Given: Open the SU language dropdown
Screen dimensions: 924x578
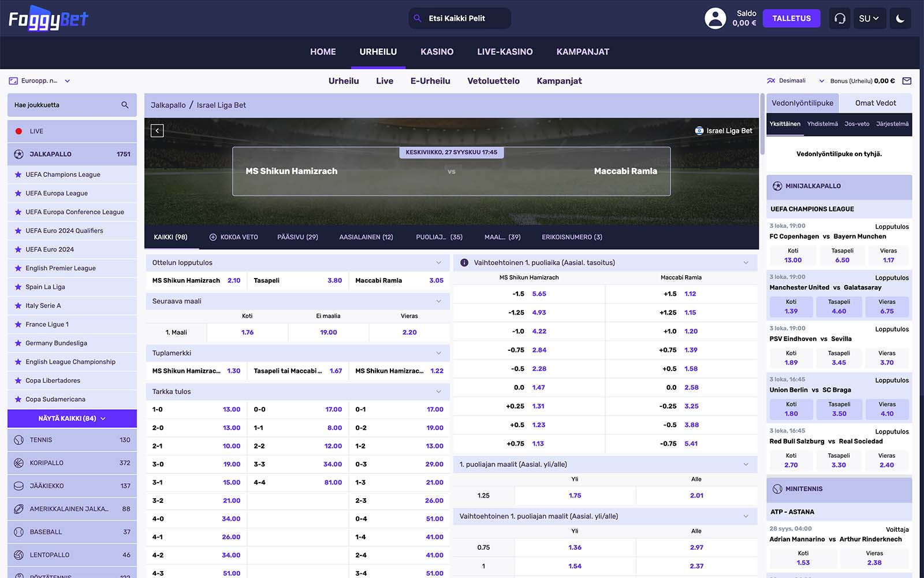Looking at the screenshot, I should pos(868,18).
